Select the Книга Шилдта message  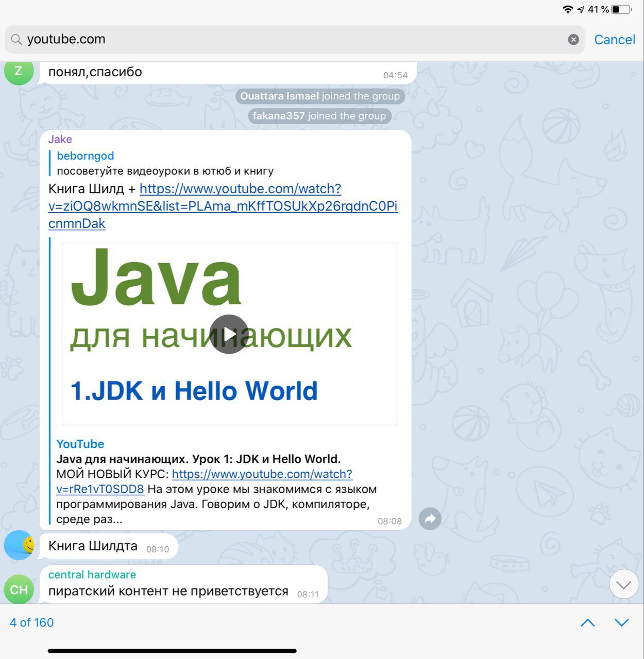(109, 546)
